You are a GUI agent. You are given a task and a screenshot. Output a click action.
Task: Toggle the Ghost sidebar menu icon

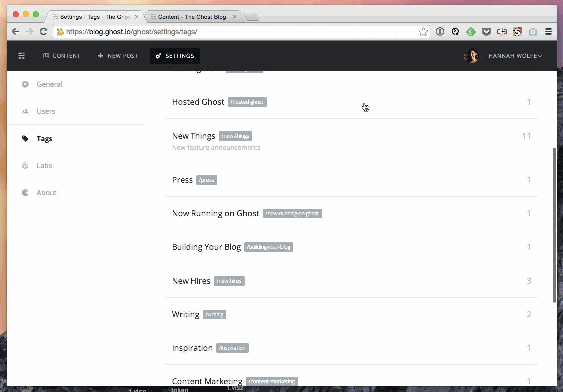[22, 56]
